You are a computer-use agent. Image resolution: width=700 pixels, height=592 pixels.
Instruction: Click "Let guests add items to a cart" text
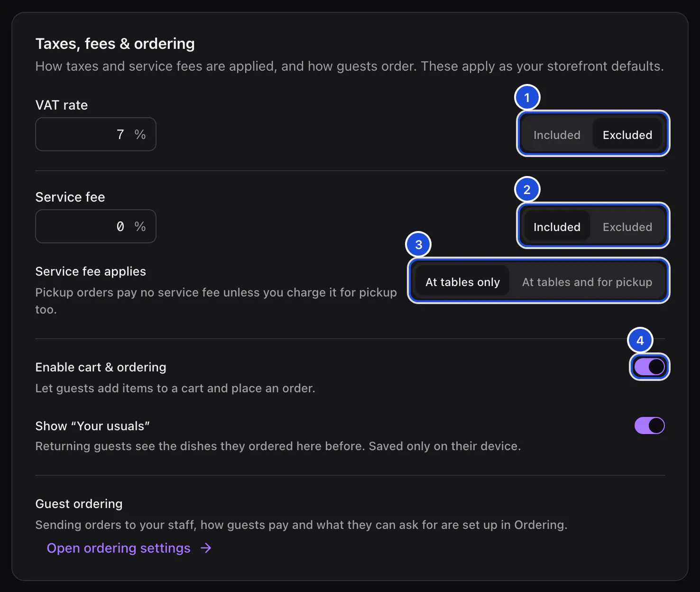[175, 388]
